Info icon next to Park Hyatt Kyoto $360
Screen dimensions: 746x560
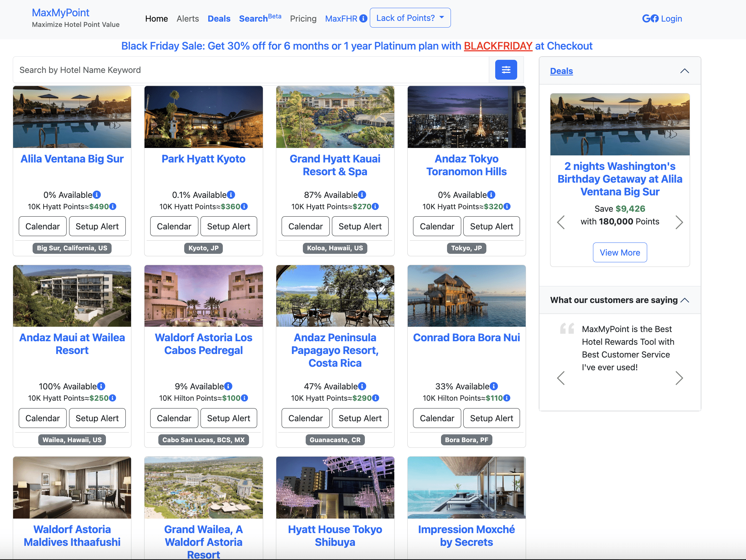[x=244, y=206]
